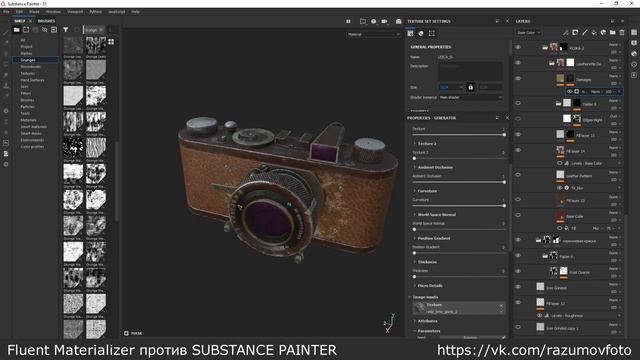
Task: Remove the Grunges search filter tag
Action: click(x=101, y=30)
